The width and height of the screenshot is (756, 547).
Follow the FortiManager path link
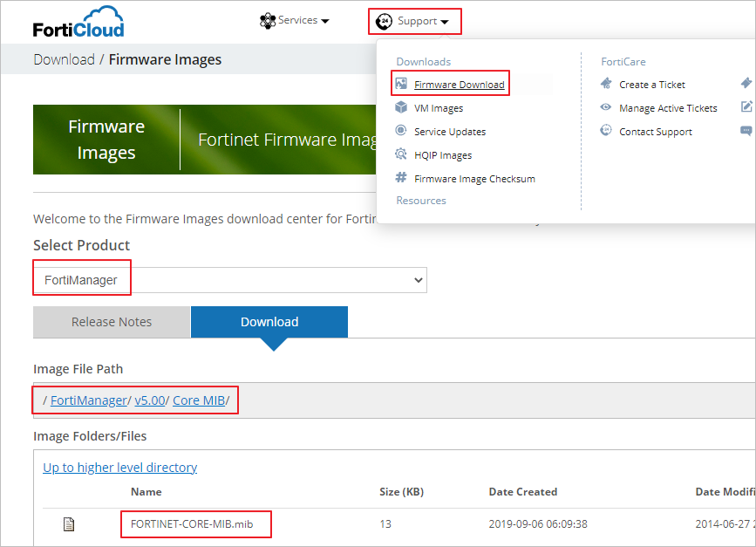(x=89, y=400)
